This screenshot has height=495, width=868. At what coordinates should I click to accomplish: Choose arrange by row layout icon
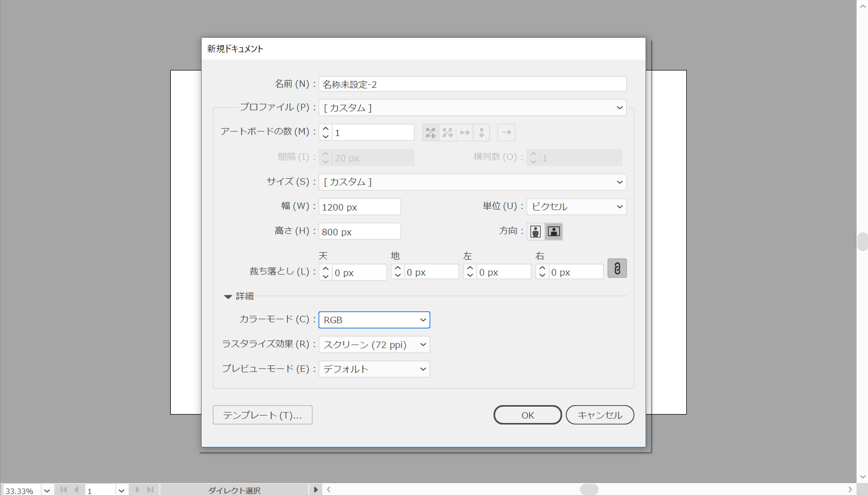(x=465, y=133)
